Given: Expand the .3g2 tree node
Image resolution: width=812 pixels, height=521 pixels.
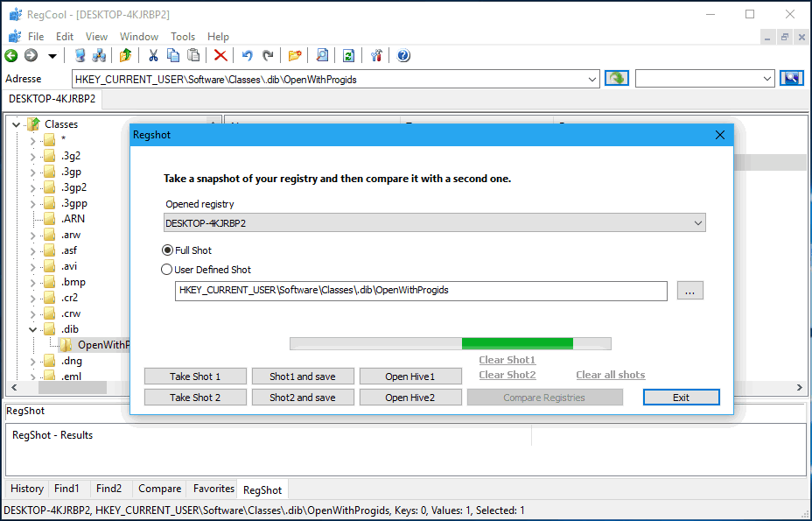Looking at the screenshot, I should (x=32, y=156).
